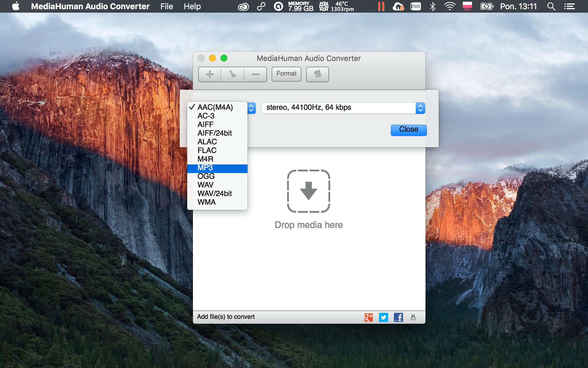Image resolution: width=588 pixels, height=368 pixels.
Task: Click the remove file minus icon
Action: (255, 74)
